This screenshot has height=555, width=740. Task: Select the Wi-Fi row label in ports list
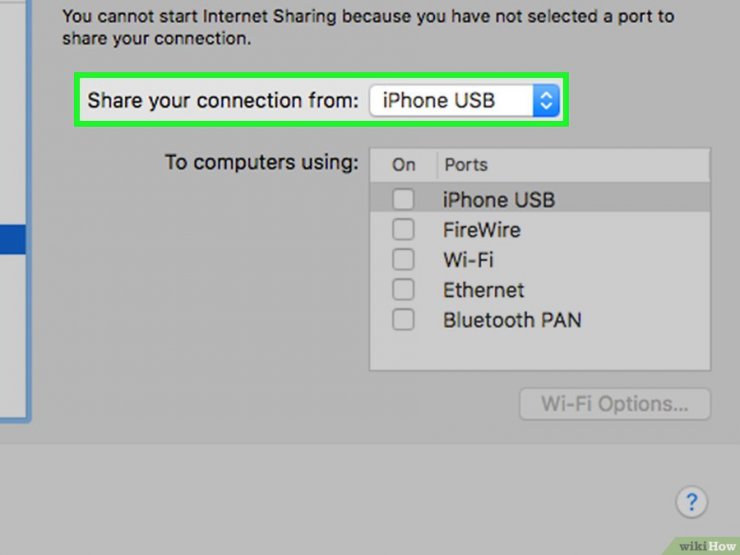tap(468, 260)
